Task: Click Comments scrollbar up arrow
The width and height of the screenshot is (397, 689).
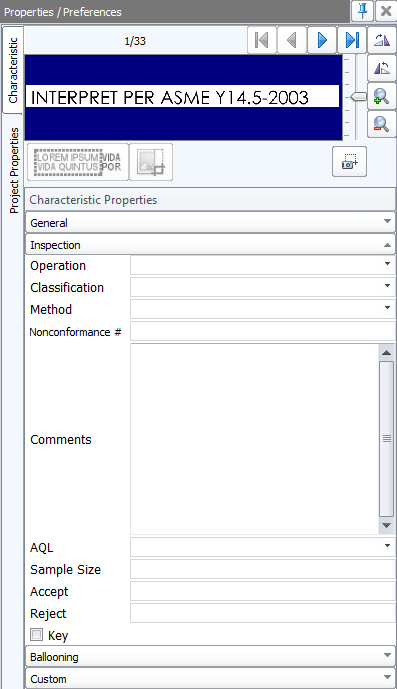Action: pyautogui.click(x=386, y=352)
